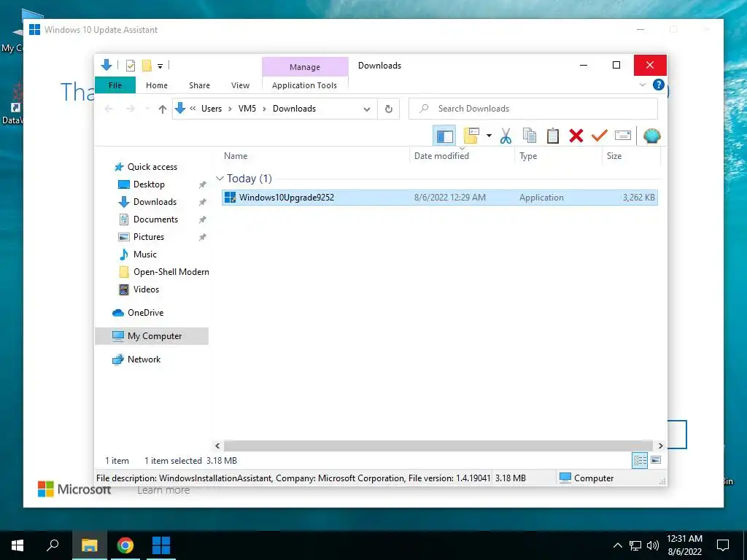Open the recent locations dropdown arrow
Viewport: 747px width, 560px height.
(x=147, y=109)
